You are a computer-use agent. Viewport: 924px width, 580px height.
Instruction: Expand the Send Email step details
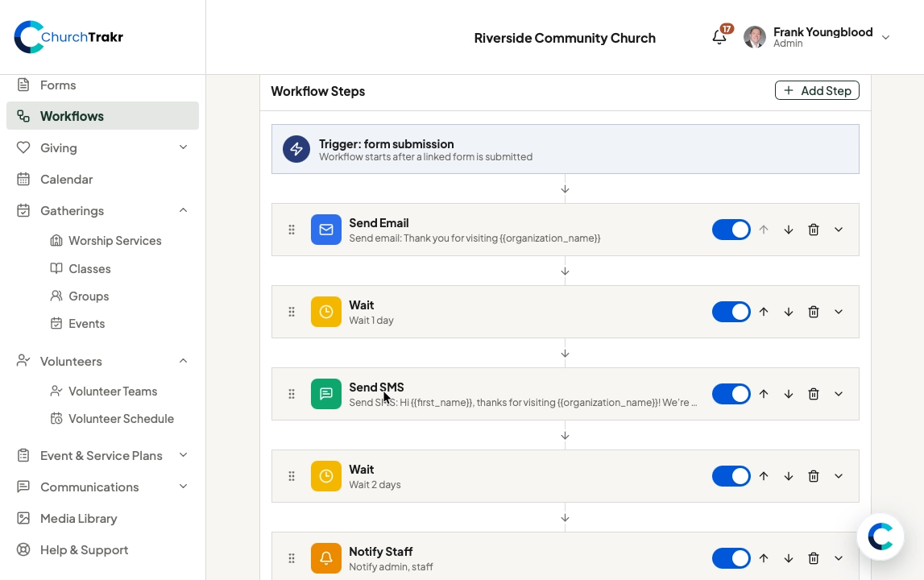click(839, 230)
